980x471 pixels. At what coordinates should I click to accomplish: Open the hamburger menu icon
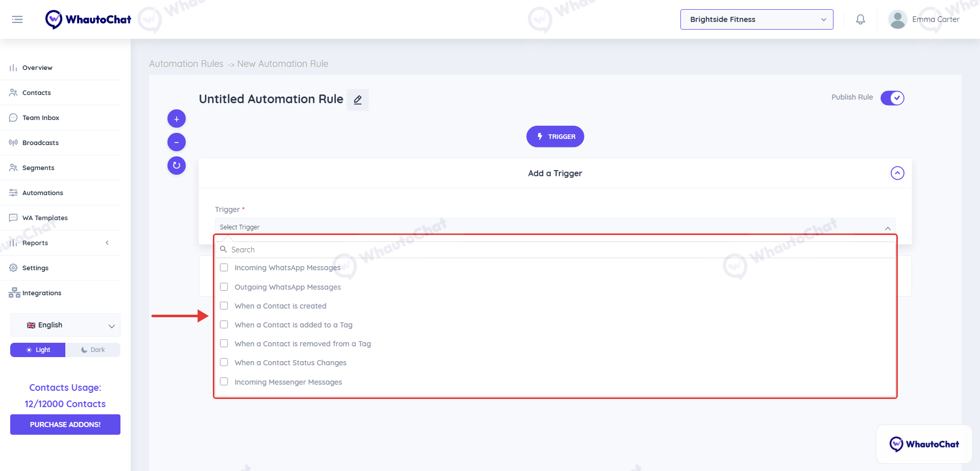tap(17, 19)
